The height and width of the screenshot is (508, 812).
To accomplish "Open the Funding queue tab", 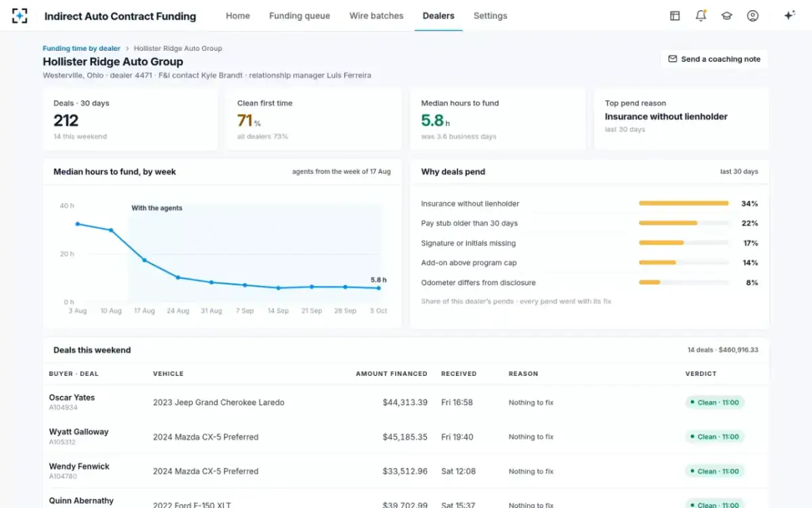I will point(300,16).
